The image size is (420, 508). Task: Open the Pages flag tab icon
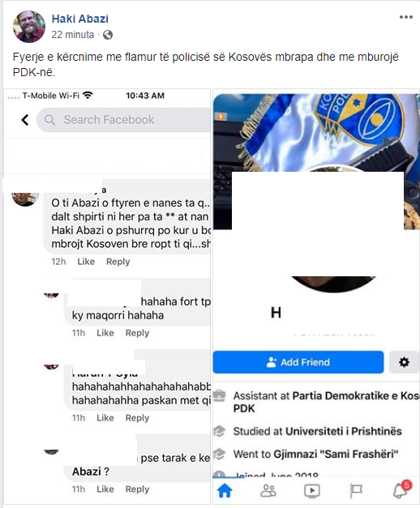(x=356, y=491)
